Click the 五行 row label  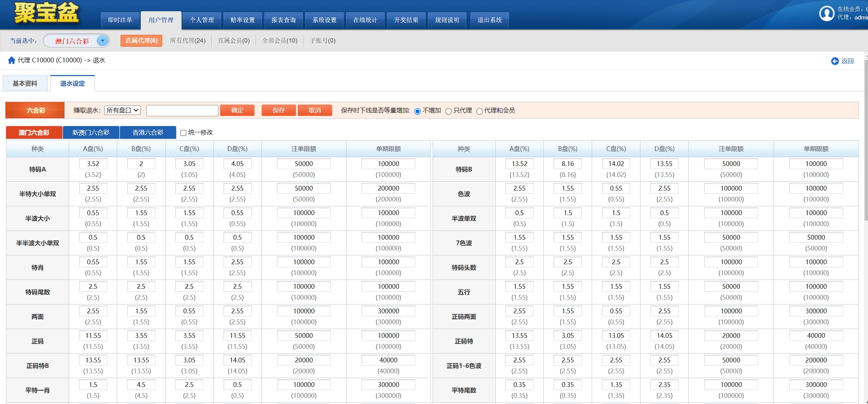464,292
